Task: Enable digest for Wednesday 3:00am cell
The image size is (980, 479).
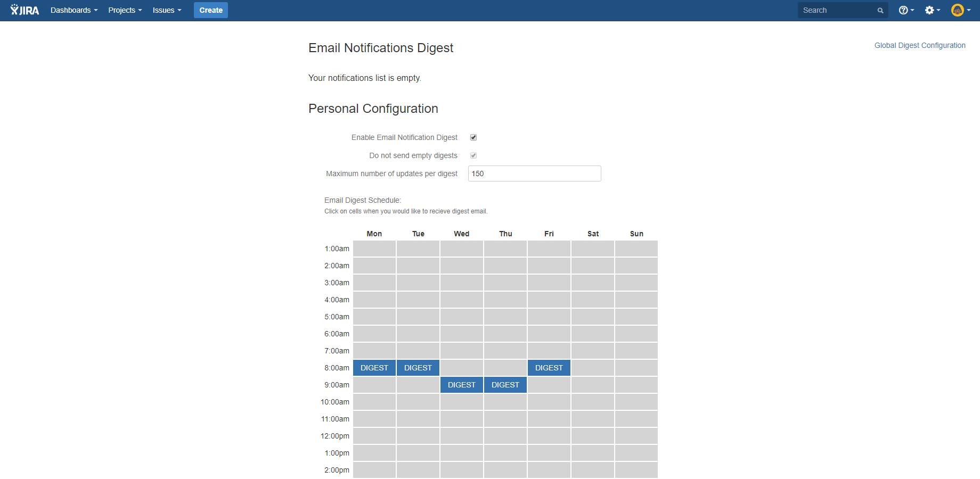Action: pos(462,283)
